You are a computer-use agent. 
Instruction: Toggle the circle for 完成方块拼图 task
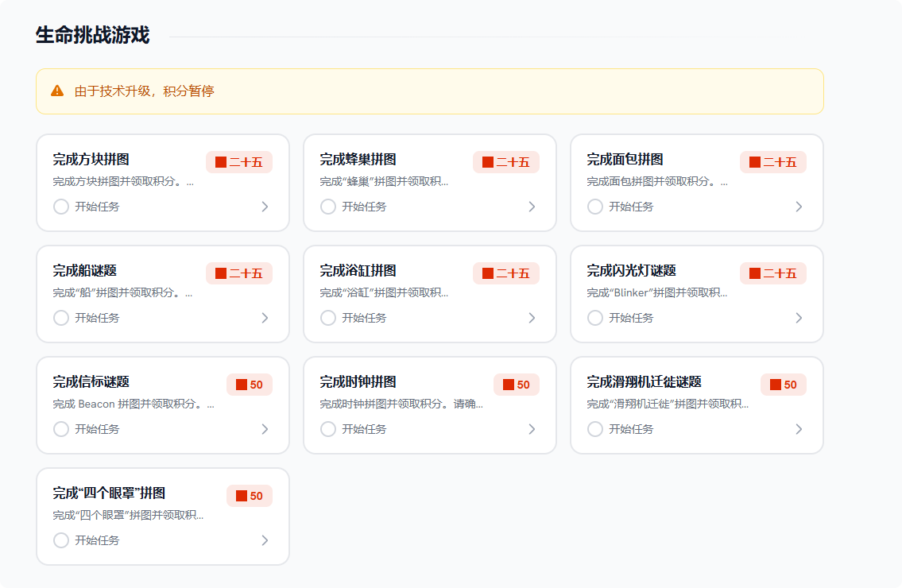click(61, 207)
